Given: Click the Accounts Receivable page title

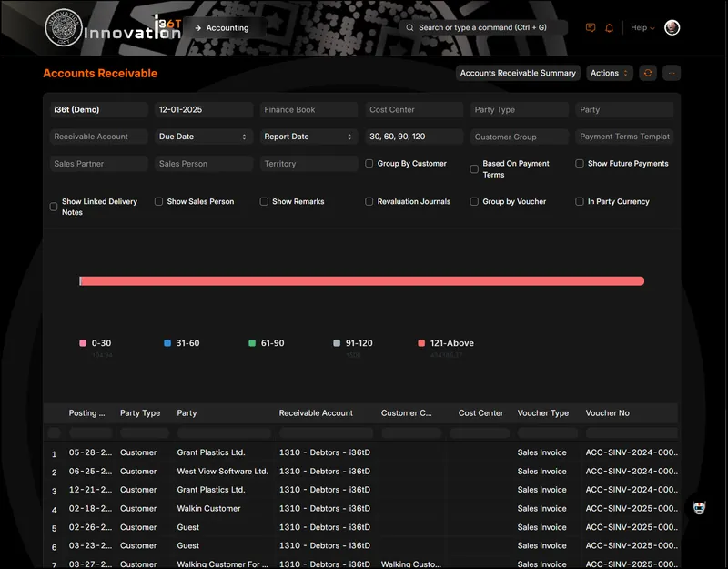Looking at the screenshot, I should 100,74.
